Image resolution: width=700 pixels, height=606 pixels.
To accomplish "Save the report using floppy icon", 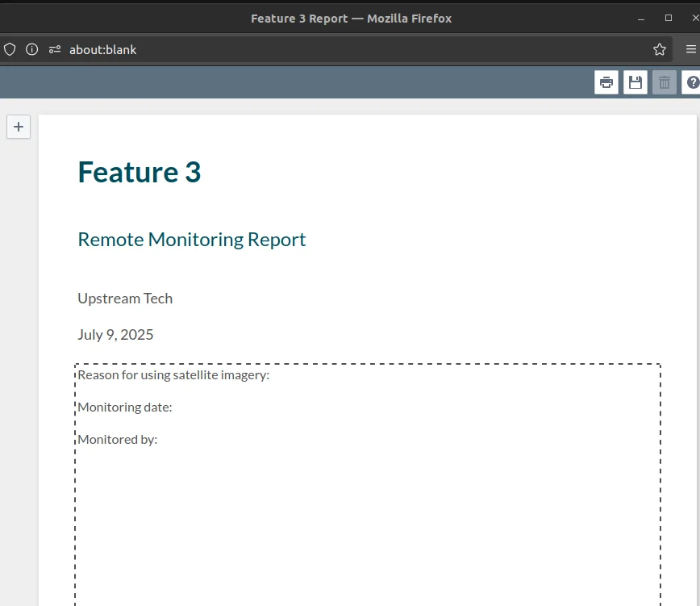I will [x=635, y=82].
